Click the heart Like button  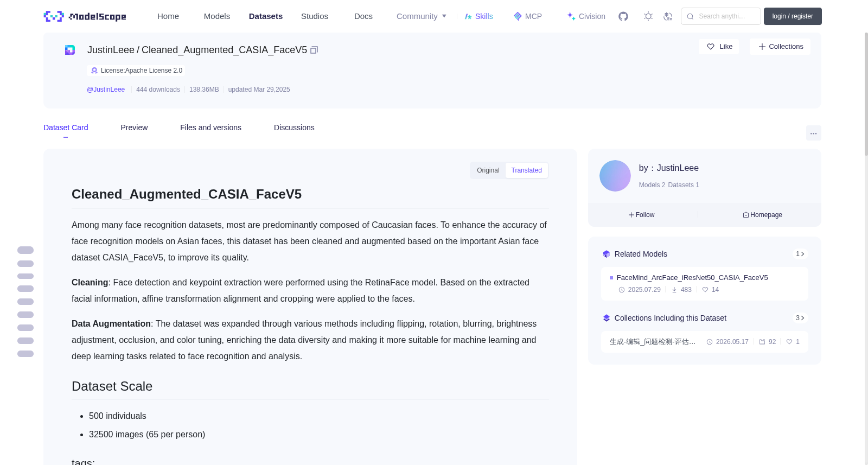(x=719, y=47)
